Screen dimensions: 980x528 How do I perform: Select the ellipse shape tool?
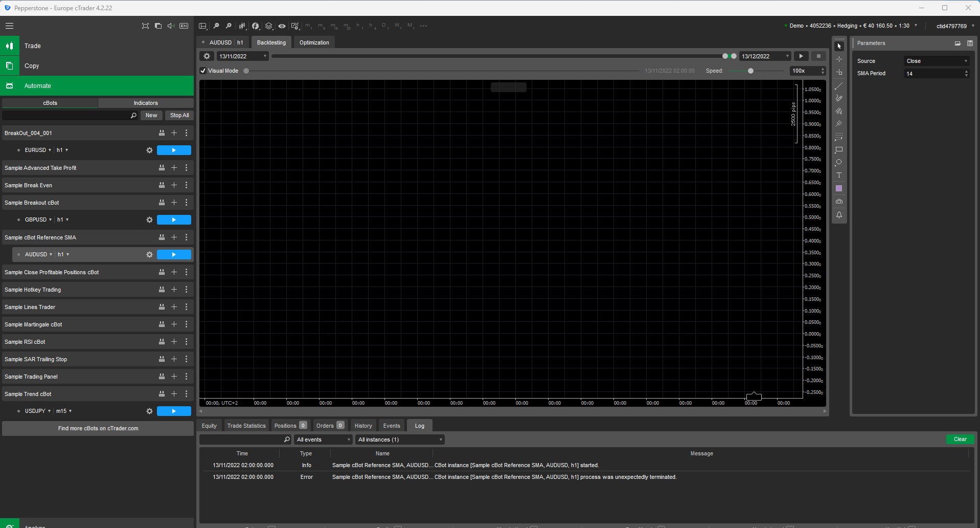tap(839, 163)
